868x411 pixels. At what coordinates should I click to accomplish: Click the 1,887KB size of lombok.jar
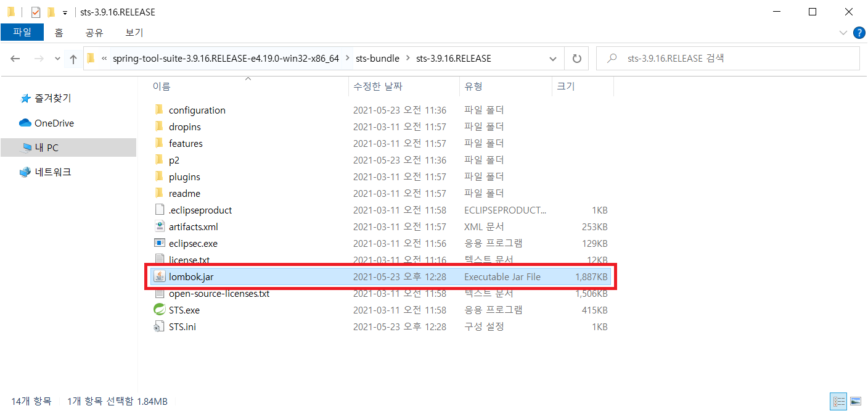pyautogui.click(x=591, y=276)
